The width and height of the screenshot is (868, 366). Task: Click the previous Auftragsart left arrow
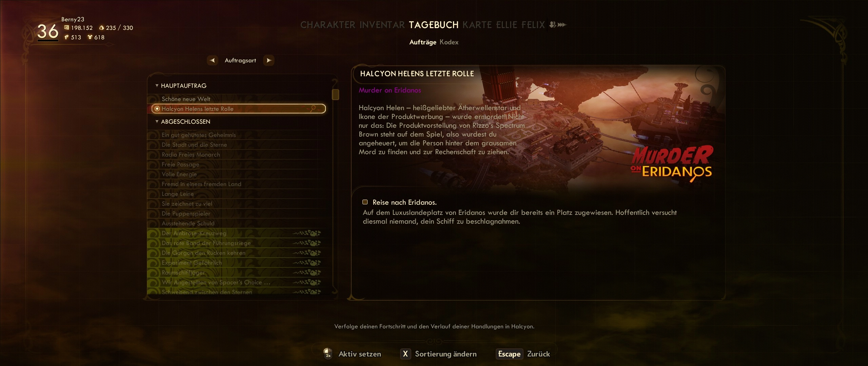(212, 60)
